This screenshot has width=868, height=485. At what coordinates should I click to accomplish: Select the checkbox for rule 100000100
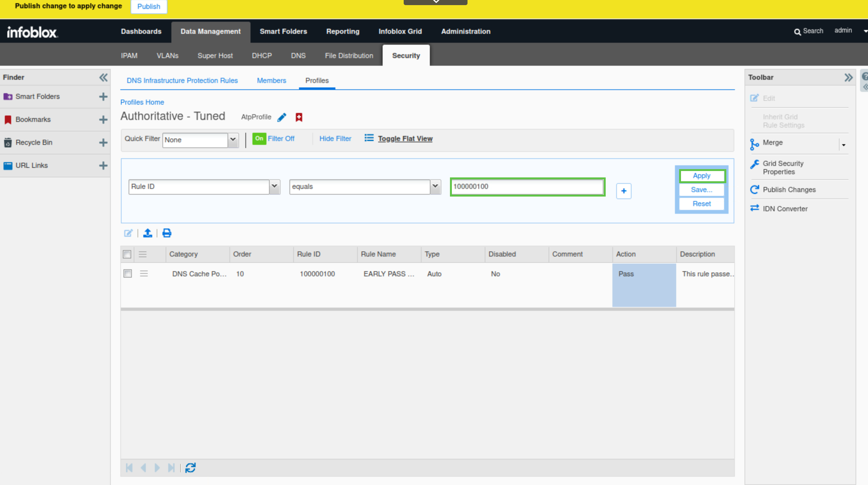(128, 273)
